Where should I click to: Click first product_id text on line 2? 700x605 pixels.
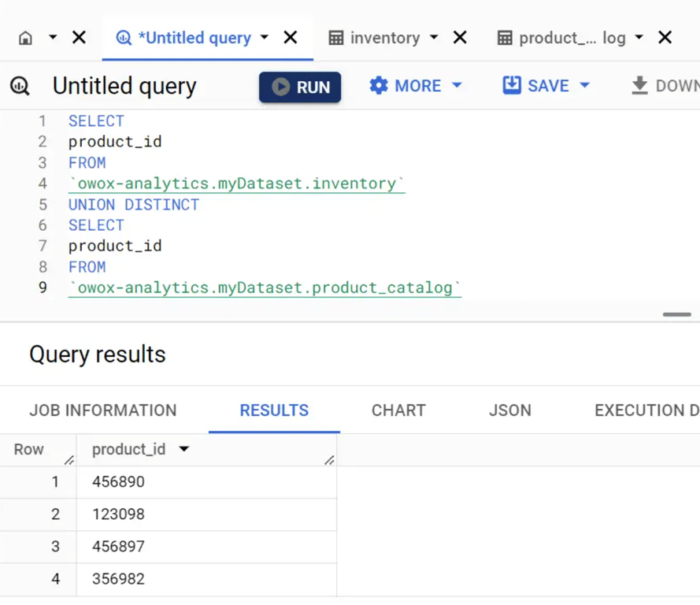pos(115,142)
